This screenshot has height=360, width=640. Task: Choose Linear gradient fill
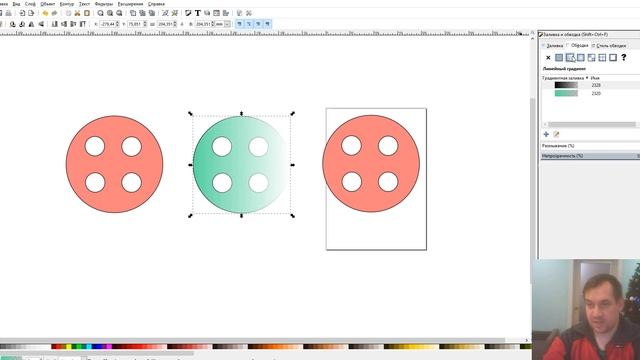570,58
